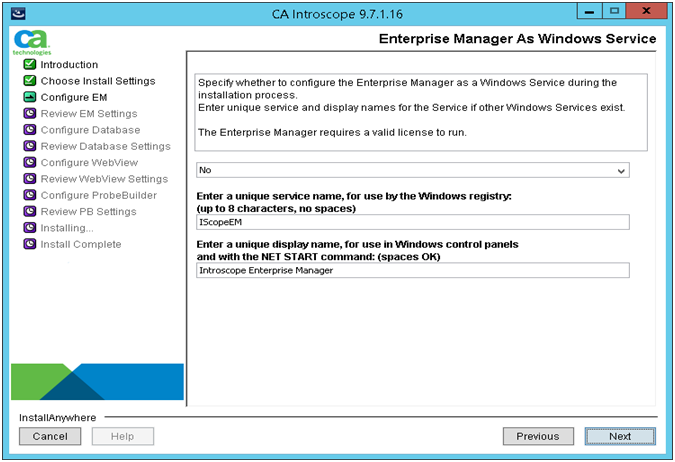Click the Introduction step checkmark icon

coord(30,65)
